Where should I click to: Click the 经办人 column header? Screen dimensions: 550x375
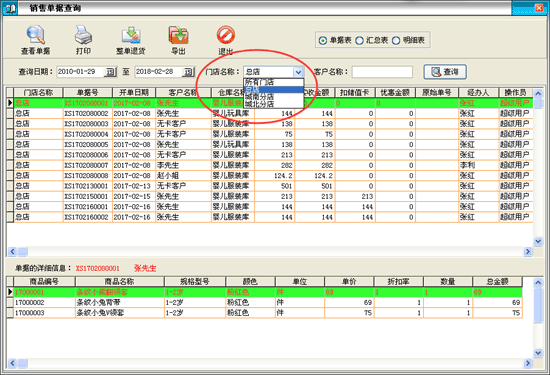478,93
